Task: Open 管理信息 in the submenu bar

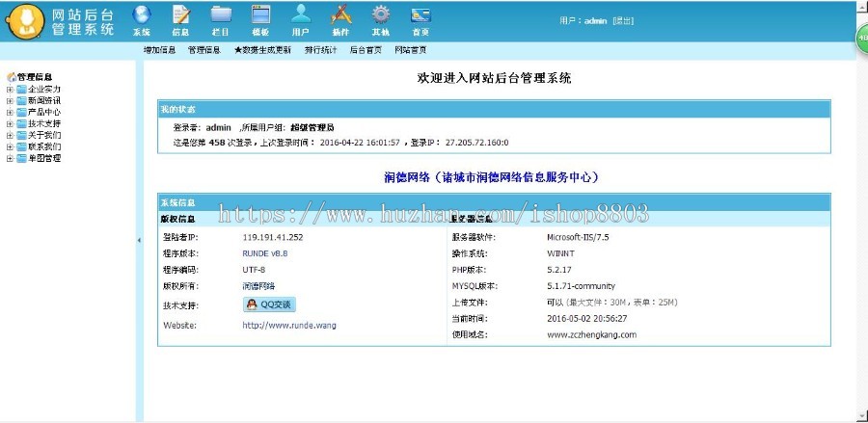Action: (204, 50)
